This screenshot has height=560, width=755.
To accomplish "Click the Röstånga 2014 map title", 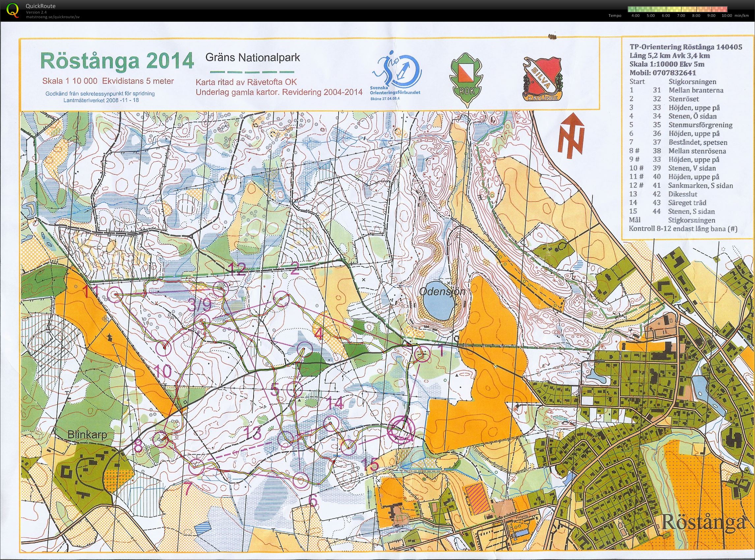I will (x=117, y=61).
